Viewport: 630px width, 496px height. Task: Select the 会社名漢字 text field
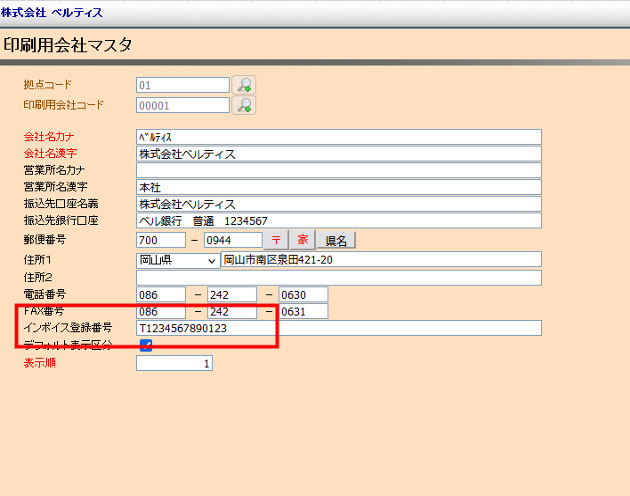pyautogui.click(x=338, y=154)
